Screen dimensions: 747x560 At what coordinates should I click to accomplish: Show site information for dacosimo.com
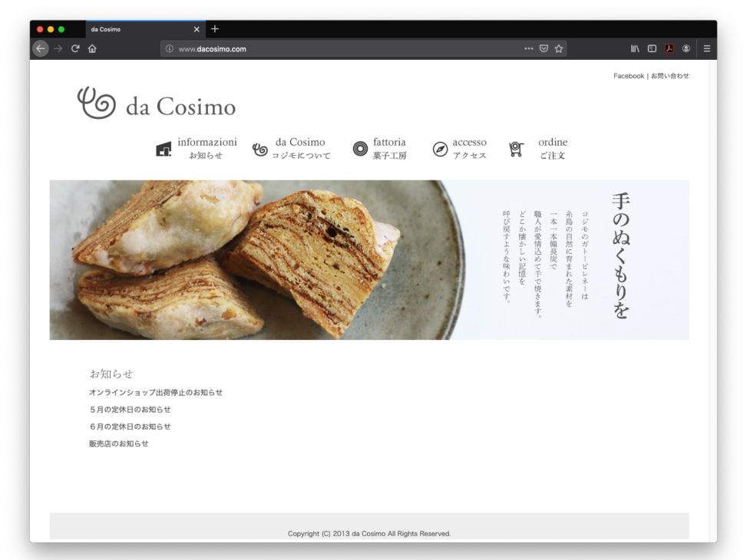[170, 48]
